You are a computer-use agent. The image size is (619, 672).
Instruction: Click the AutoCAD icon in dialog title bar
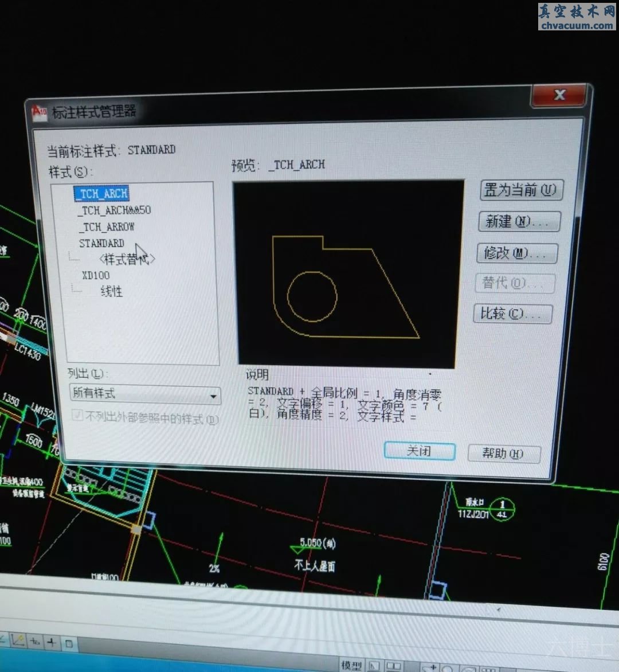click(x=39, y=111)
